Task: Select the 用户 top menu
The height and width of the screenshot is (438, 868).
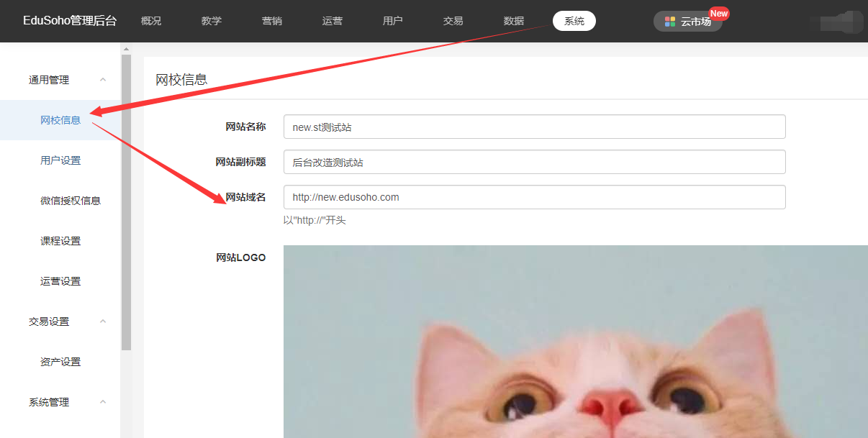Action: [x=393, y=22]
